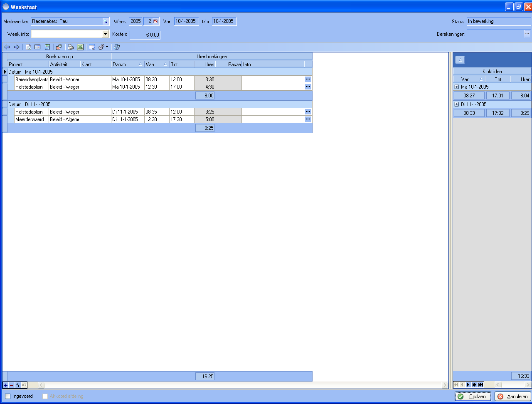
Task: Click the 16:25 week total cell
Action: pos(205,376)
